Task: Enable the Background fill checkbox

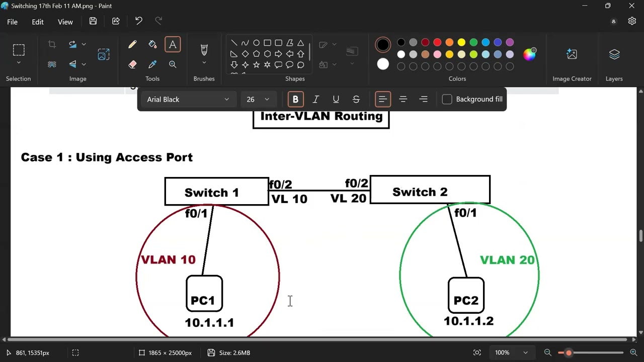Action: 447,100
